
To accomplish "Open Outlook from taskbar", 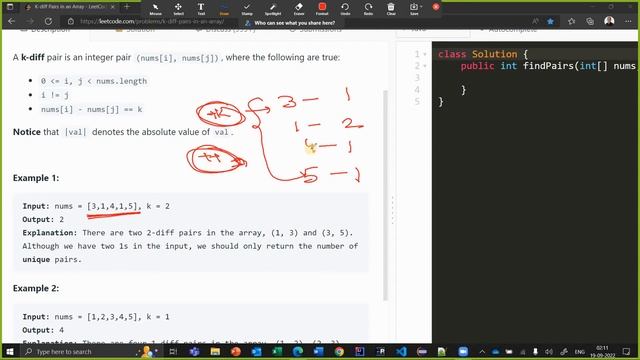I will pyautogui.click(x=256, y=351).
